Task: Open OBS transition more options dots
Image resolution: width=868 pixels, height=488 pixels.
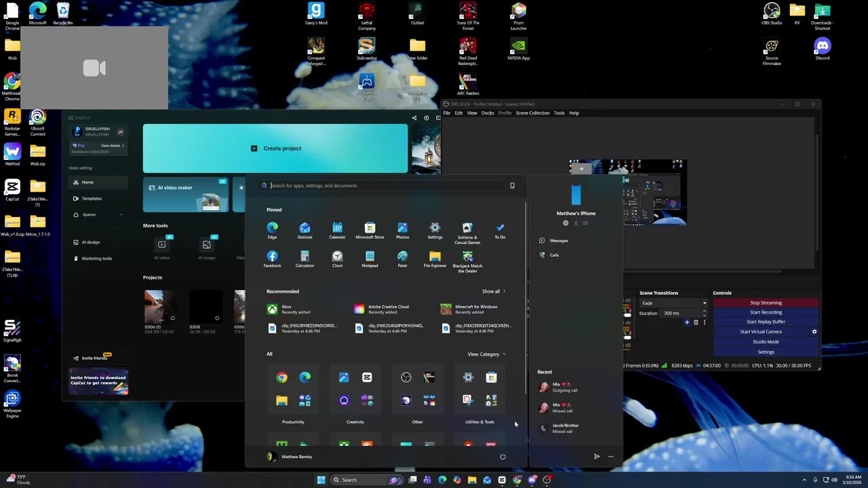Action: tap(705, 323)
